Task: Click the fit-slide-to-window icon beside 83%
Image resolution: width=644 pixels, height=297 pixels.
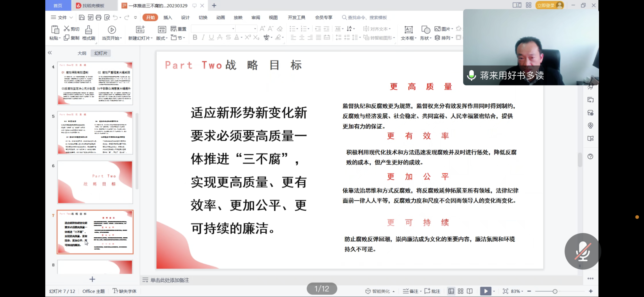Action: [x=505, y=291]
